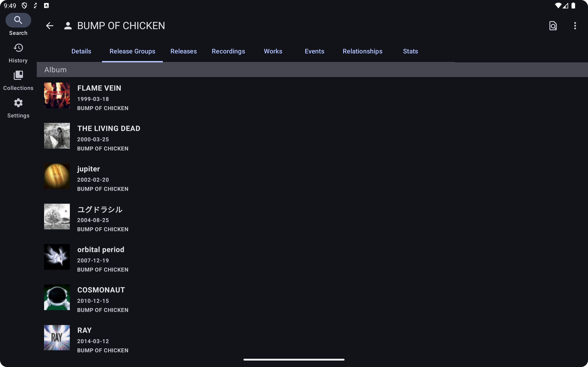Go back using the arrow icon
Screen dimensions: 588x367
click(50, 26)
